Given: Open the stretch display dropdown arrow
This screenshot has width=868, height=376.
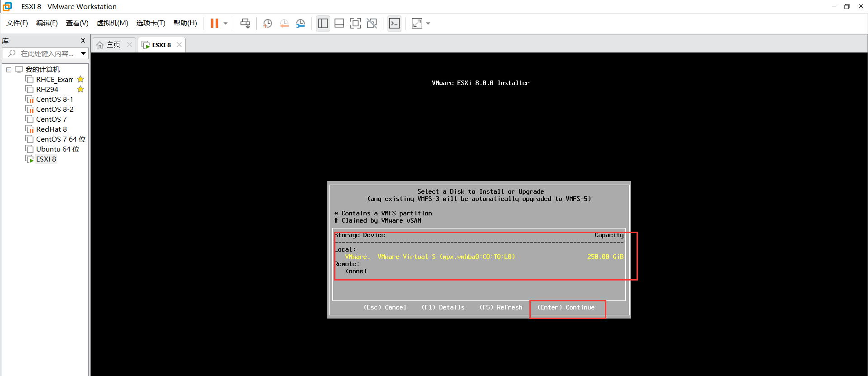Looking at the screenshot, I should click(428, 23).
